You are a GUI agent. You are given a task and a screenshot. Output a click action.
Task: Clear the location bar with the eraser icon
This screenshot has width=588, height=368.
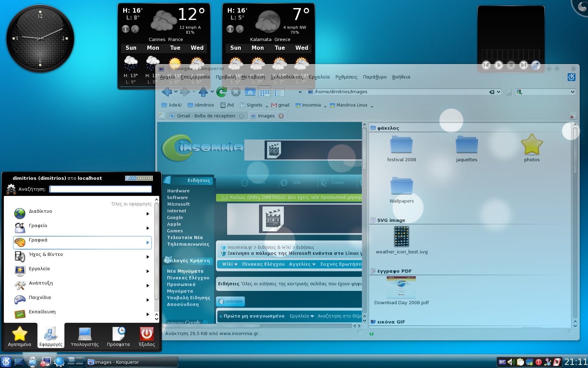coord(492,92)
